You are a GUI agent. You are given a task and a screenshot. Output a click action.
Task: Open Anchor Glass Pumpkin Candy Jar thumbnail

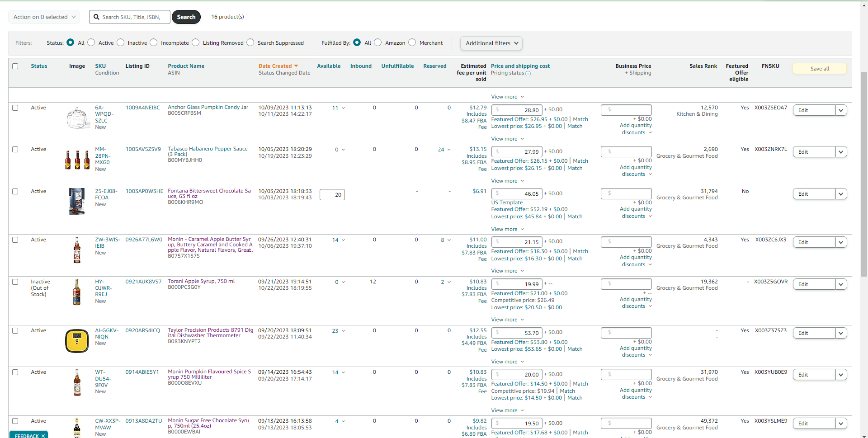(78, 118)
